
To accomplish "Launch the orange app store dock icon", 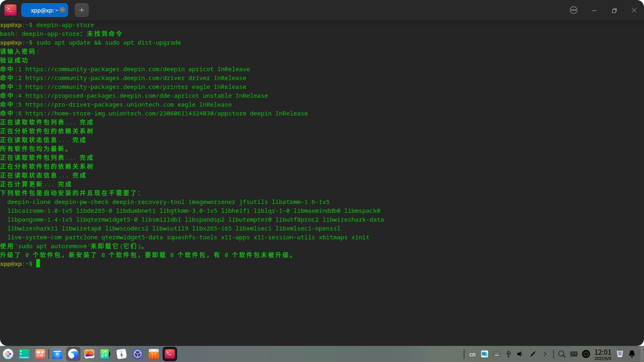I will click(154, 354).
